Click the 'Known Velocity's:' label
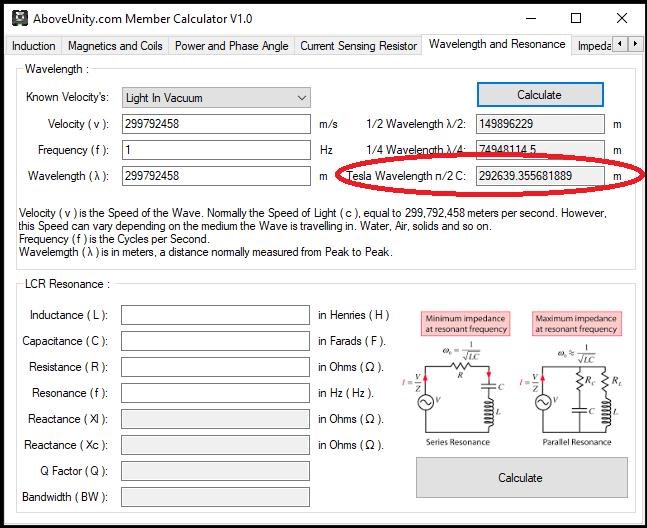 pyautogui.click(x=67, y=97)
